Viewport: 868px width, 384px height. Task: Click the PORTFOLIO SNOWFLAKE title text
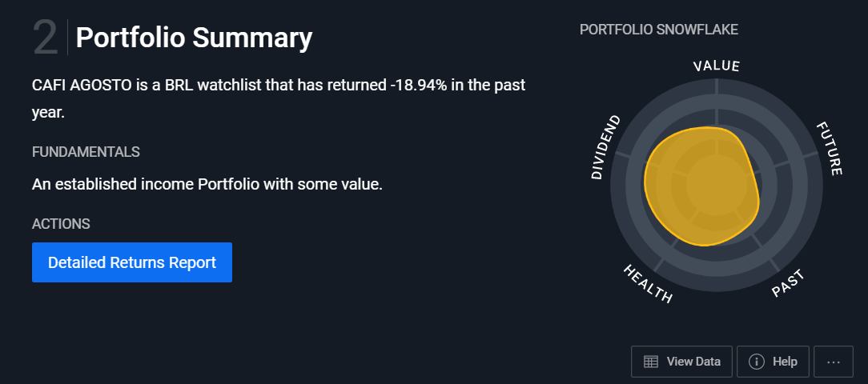(x=659, y=30)
